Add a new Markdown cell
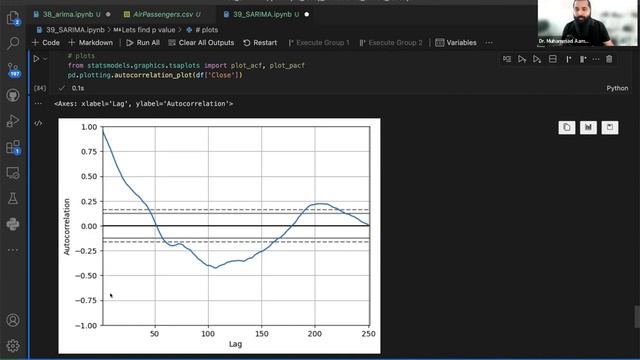Screen dimensions: 640x360 click(x=91, y=42)
